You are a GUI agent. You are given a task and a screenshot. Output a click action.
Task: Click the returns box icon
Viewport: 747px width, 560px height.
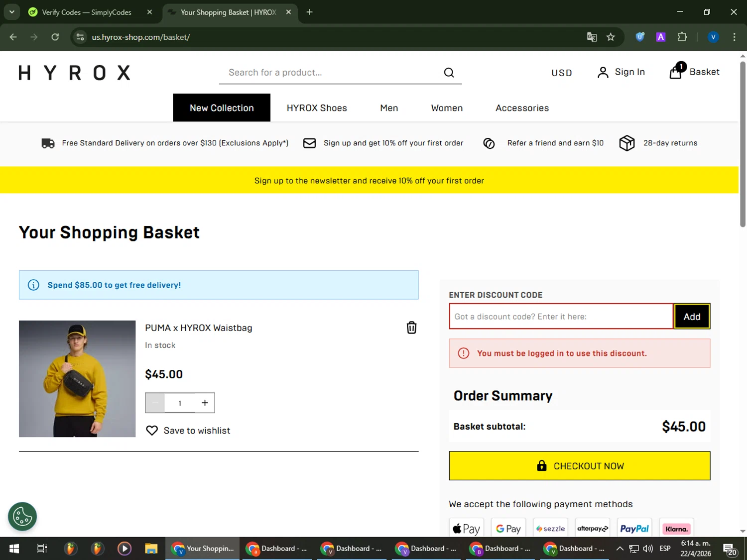coord(626,143)
